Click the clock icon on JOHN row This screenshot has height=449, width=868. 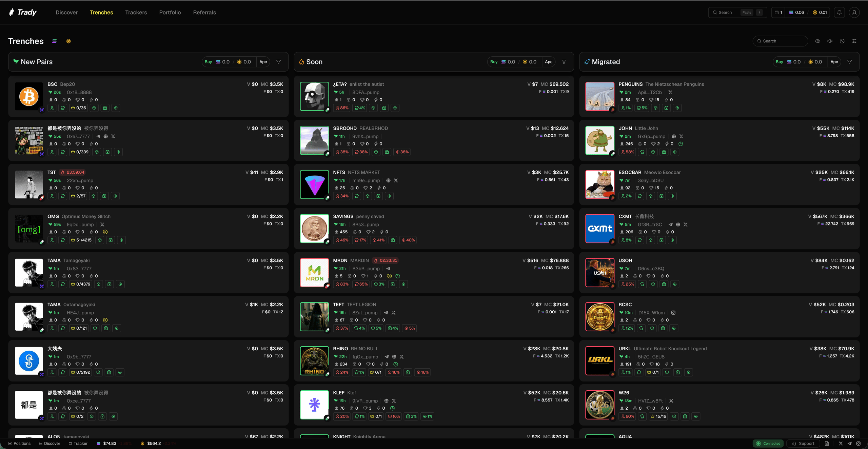(680, 144)
